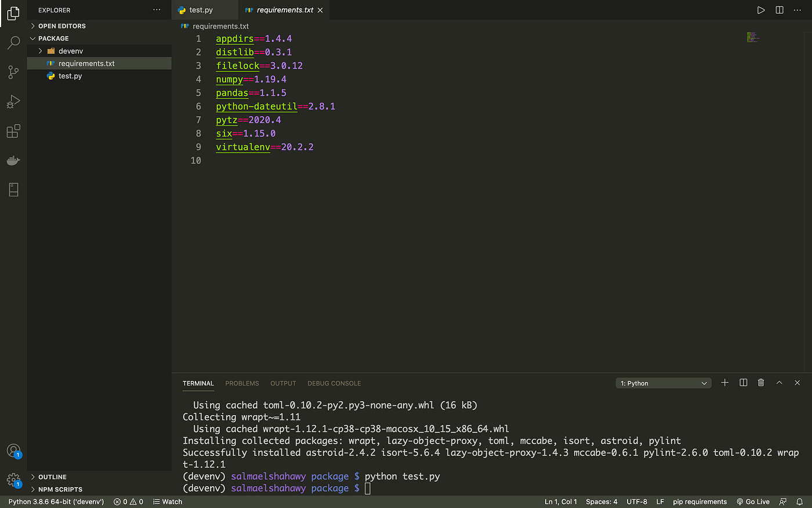Open the terminal selector dropdown "1: Python"
This screenshot has width=812, height=508.
click(x=664, y=383)
